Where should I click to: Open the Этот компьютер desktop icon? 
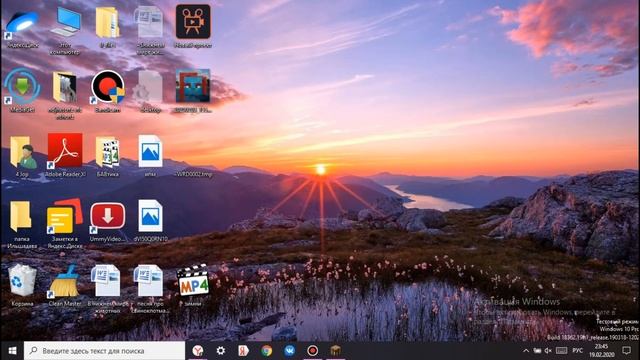coord(65,23)
